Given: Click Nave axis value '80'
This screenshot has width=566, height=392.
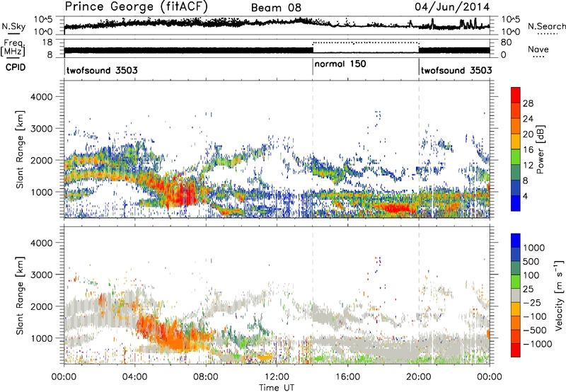Looking at the screenshot, I should point(506,42).
